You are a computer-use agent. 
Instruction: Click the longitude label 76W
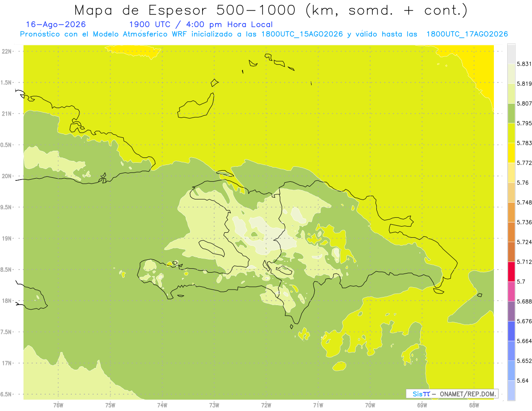pyautogui.click(x=58, y=405)
